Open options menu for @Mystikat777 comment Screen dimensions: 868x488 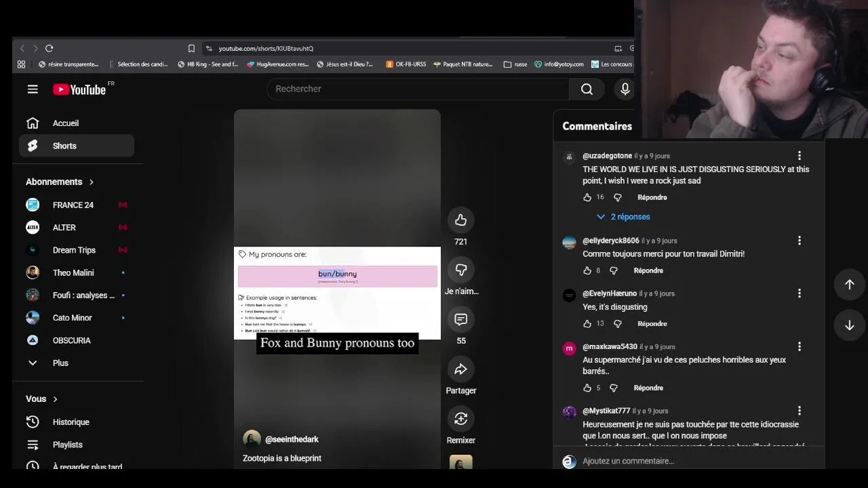pos(799,410)
